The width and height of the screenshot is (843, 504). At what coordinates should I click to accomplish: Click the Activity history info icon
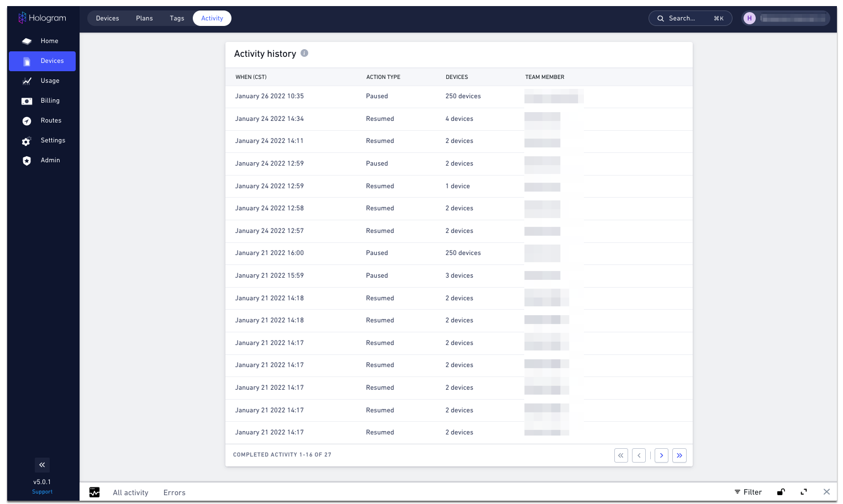pos(304,53)
